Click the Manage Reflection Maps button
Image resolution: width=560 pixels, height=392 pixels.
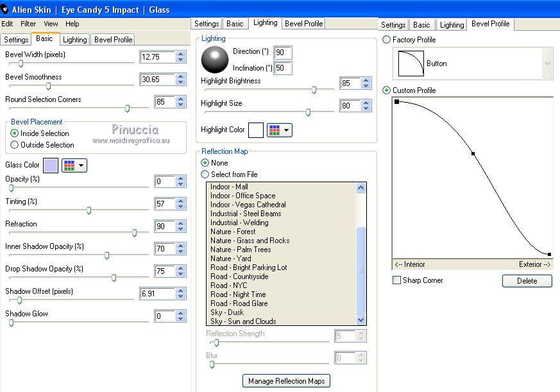pyautogui.click(x=286, y=381)
